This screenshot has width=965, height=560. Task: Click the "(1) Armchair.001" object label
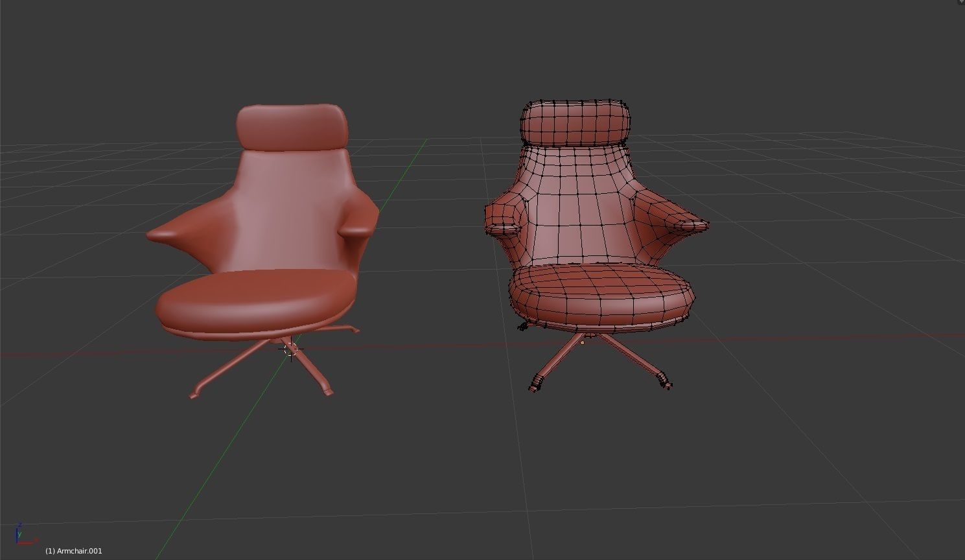74,551
